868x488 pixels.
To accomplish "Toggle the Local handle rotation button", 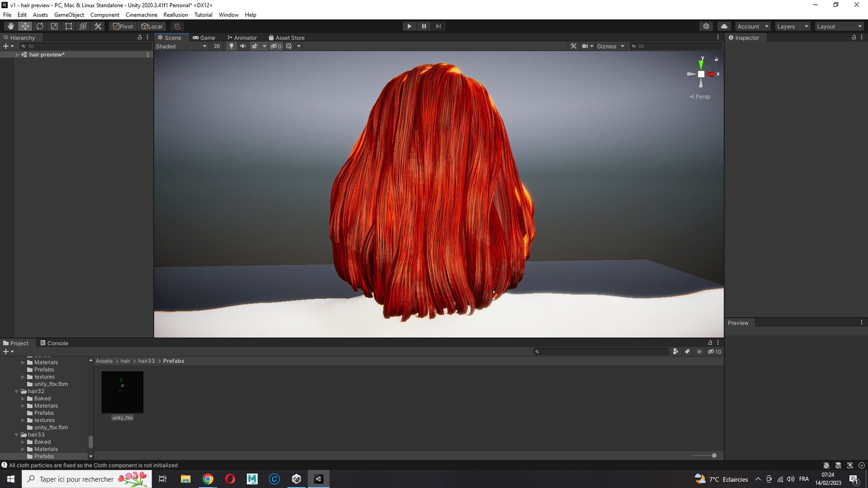I will [x=152, y=26].
